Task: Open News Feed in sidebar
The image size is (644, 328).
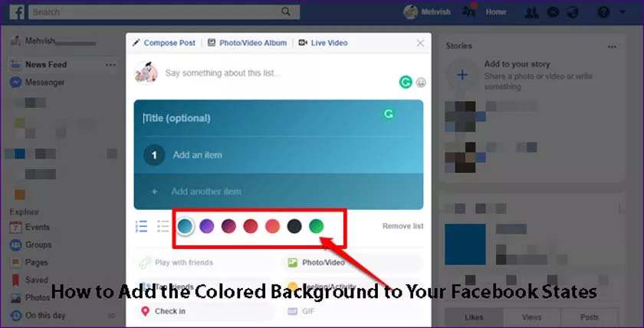Action: 45,64
